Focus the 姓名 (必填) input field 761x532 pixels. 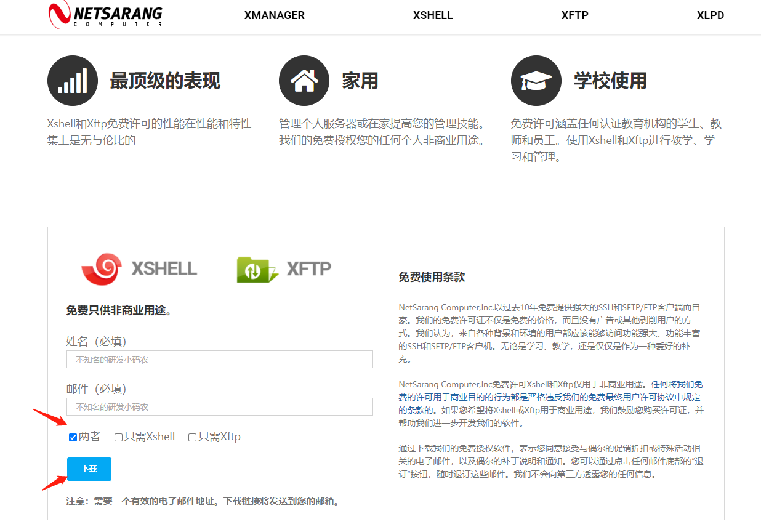220,359
